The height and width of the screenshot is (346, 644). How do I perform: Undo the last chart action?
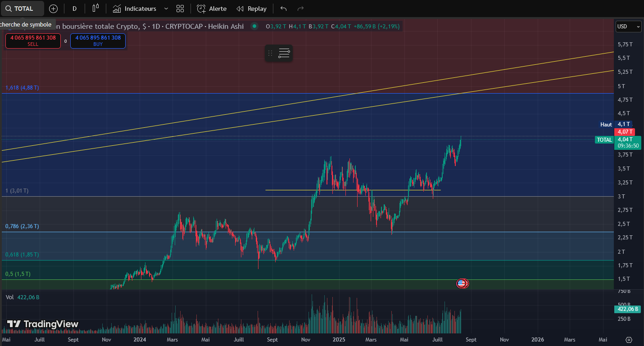[283, 9]
